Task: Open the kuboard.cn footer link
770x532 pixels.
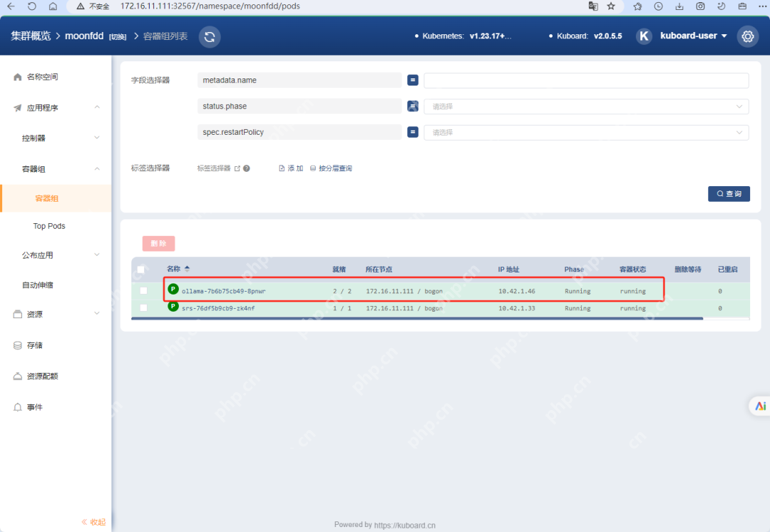Action: [x=405, y=524]
